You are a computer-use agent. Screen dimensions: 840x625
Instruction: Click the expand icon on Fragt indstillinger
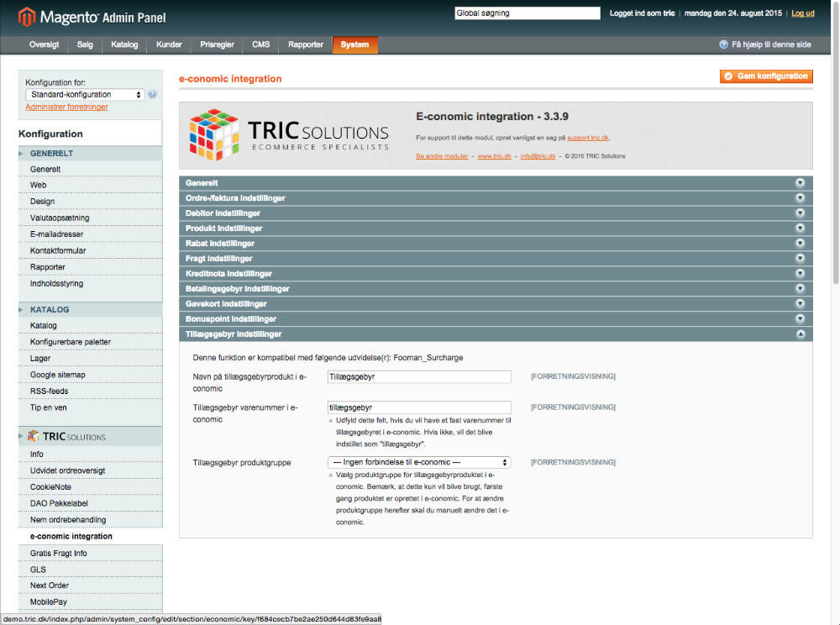click(x=801, y=258)
